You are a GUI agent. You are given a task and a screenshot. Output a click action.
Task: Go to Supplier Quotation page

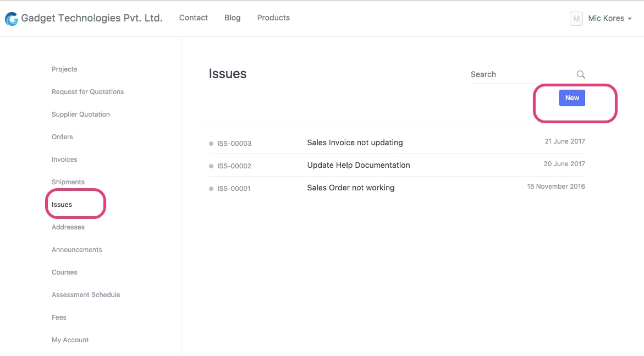(80, 114)
